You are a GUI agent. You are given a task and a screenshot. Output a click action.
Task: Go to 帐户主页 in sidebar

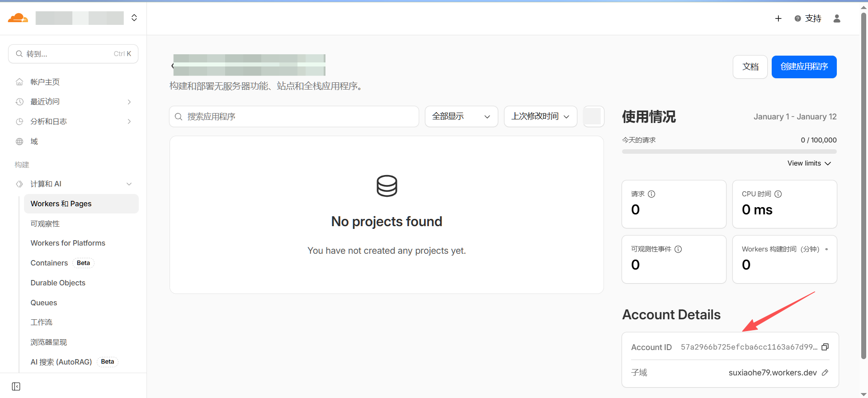(x=45, y=82)
